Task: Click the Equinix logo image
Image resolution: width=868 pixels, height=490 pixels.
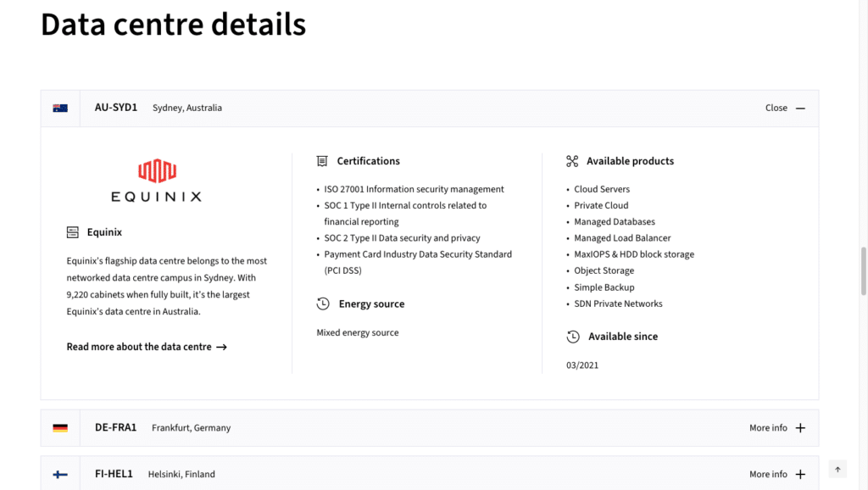Action: click(157, 181)
